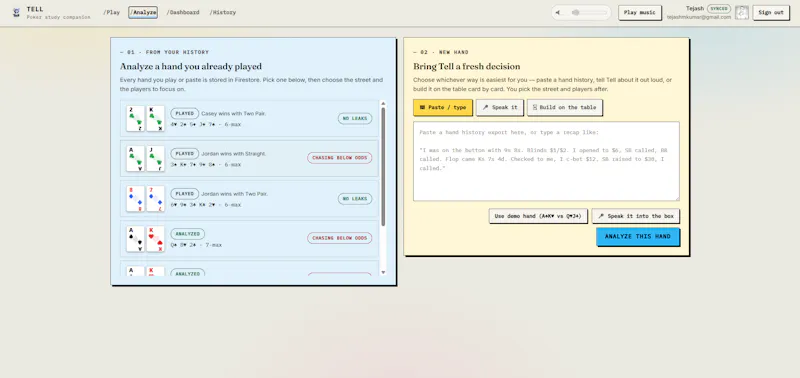Select hand where Jordan wins with Two Pair
The height and width of the screenshot is (378, 800).
click(x=249, y=199)
